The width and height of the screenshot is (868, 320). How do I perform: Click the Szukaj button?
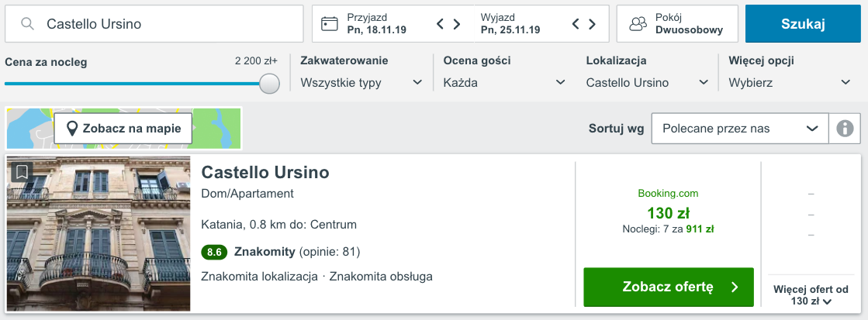coord(804,24)
